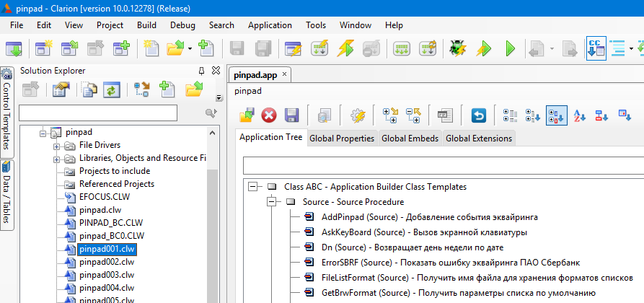Click the expand all tree nodes icon
Viewport: 644px width, 303px height.
390,115
